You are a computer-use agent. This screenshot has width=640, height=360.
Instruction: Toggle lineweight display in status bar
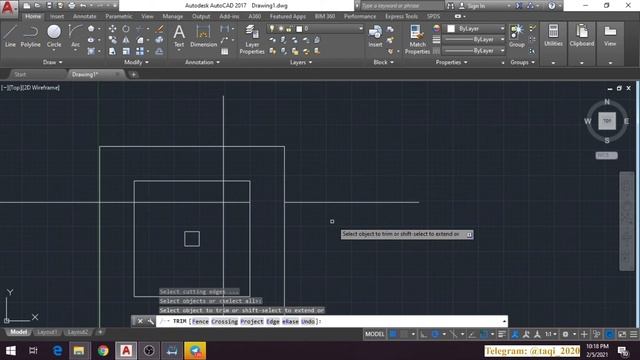coord(502,334)
